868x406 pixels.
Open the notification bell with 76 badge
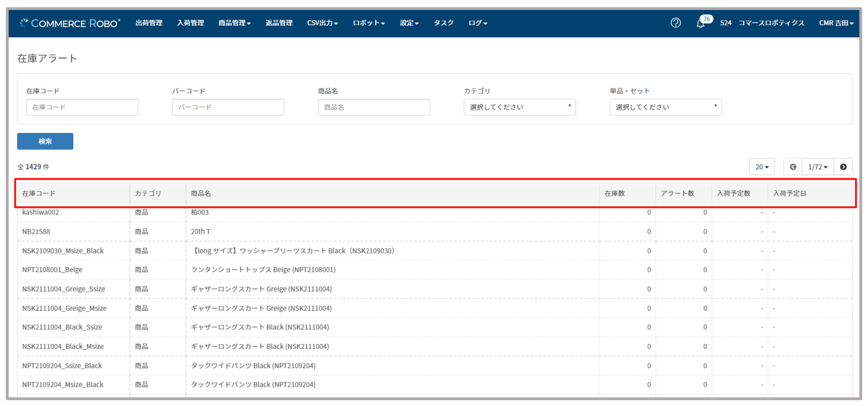click(702, 22)
